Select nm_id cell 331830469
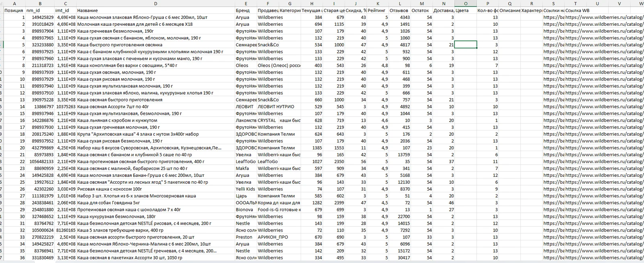644x263 pixels. point(40,258)
